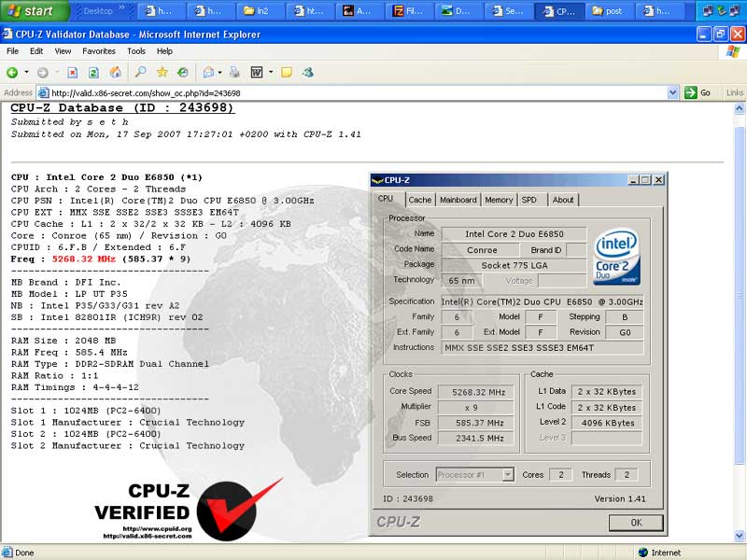This screenshot has width=747, height=560.
Task: Click the scrollbar up arrow
Action: (x=739, y=108)
